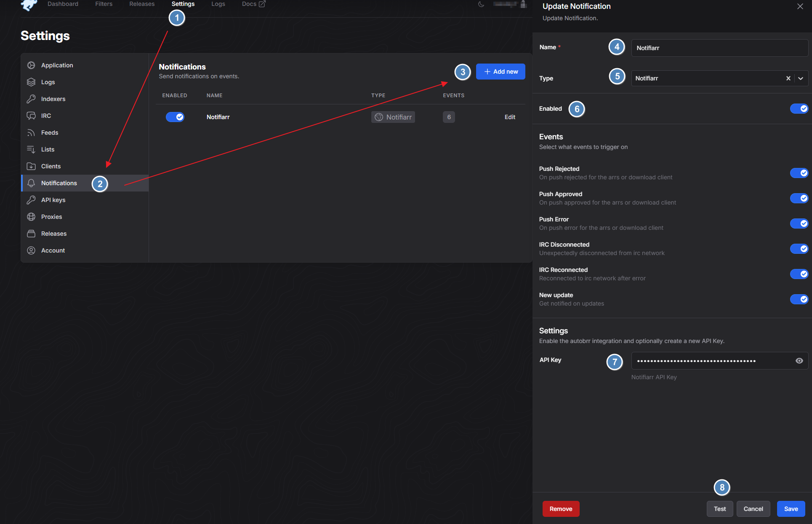Select Lists in settings sidebar

pos(85,149)
